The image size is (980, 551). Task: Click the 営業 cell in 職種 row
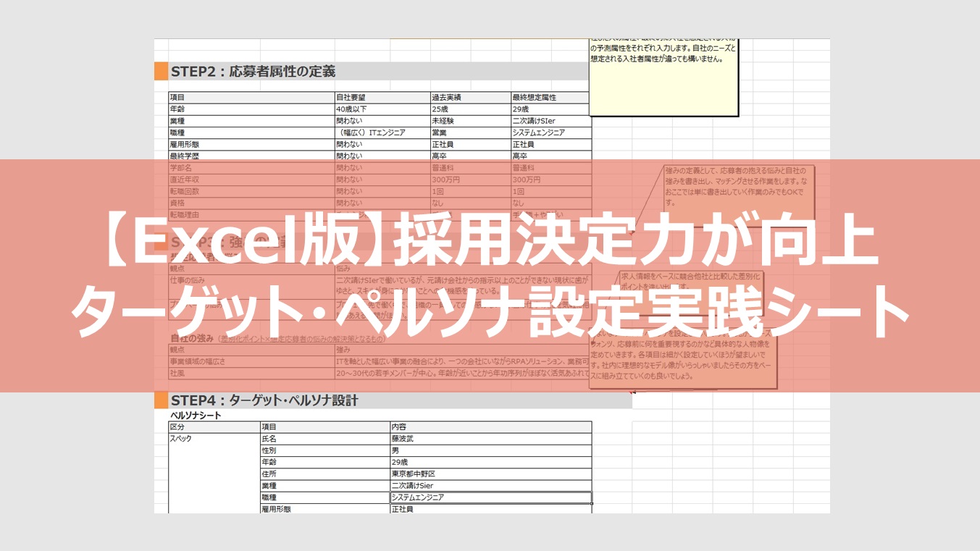click(469, 133)
